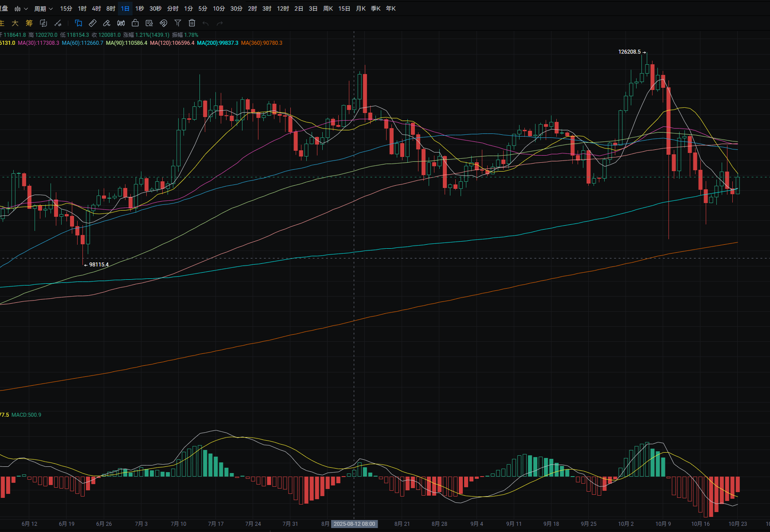Viewport: 770px width, 532px height.
Task: Click the trash delete drawings icon
Action: click(192, 23)
